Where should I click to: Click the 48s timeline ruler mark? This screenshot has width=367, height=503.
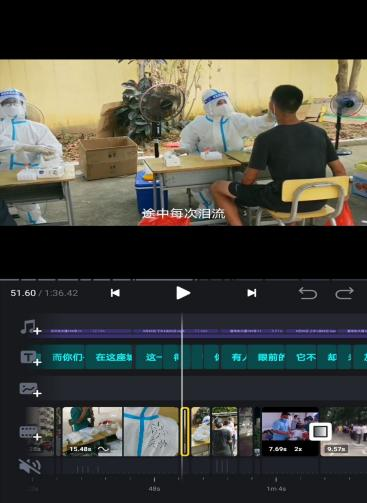pos(154,488)
